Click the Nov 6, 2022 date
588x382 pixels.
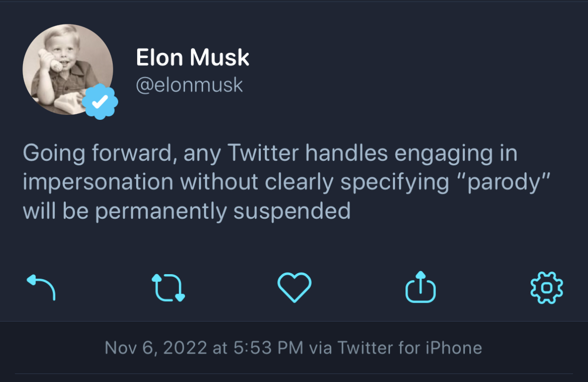[156, 348]
